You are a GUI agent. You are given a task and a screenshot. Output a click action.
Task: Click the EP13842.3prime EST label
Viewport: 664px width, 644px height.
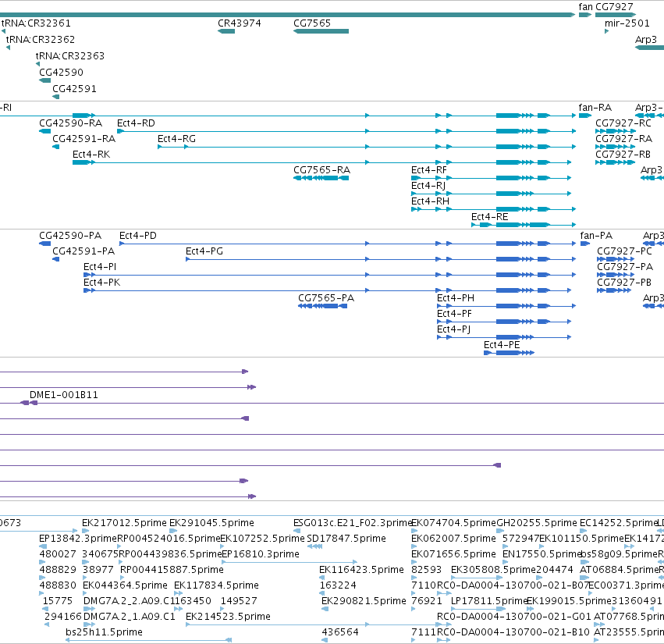coord(78,539)
